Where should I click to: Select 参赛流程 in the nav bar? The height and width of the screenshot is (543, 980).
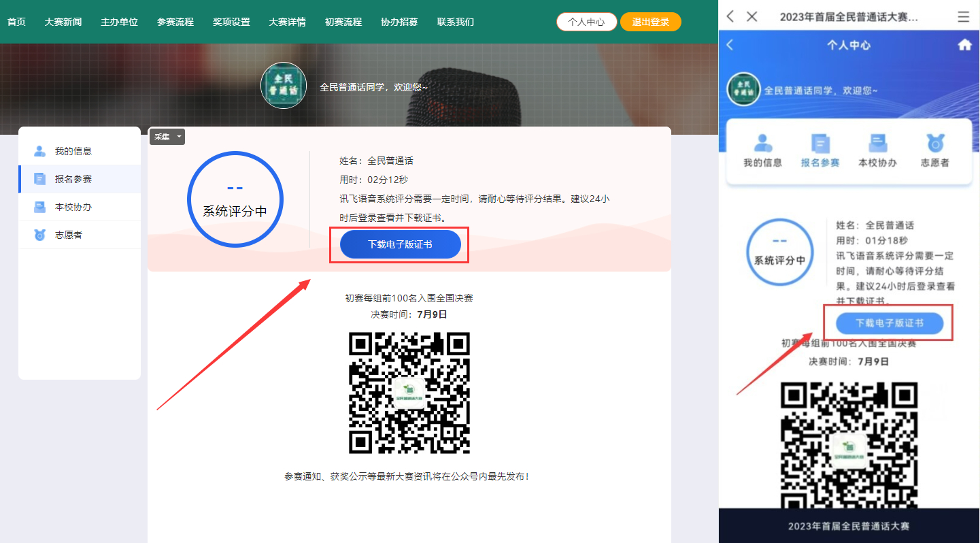[175, 22]
